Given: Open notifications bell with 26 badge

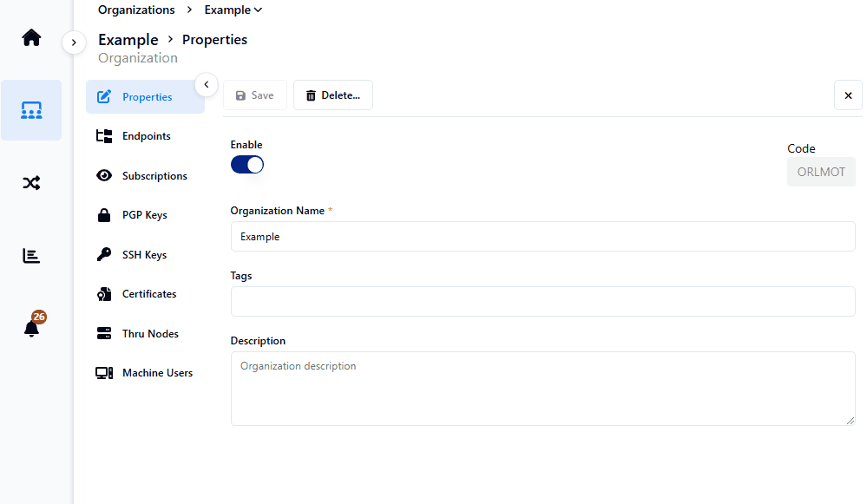Looking at the screenshot, I should coord(32,328).
